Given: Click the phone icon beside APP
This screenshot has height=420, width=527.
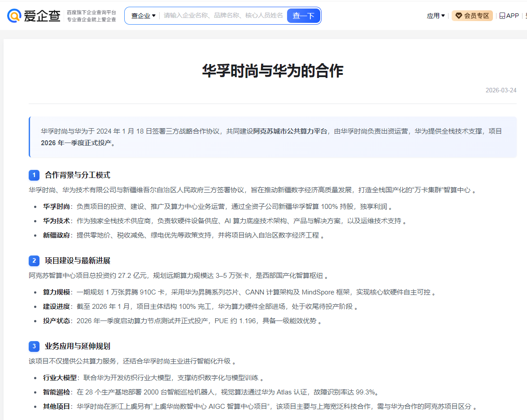Looking at the screenshot, I should [x=502, y=16].
